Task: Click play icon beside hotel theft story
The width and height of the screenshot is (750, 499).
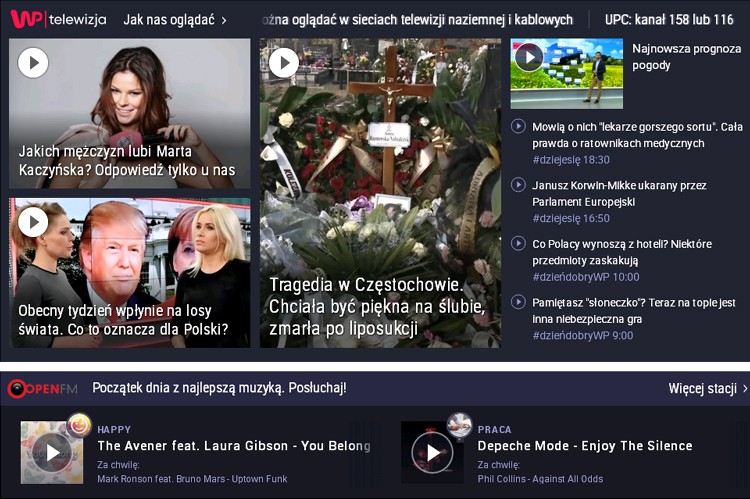Action: (x=518, y=243)
